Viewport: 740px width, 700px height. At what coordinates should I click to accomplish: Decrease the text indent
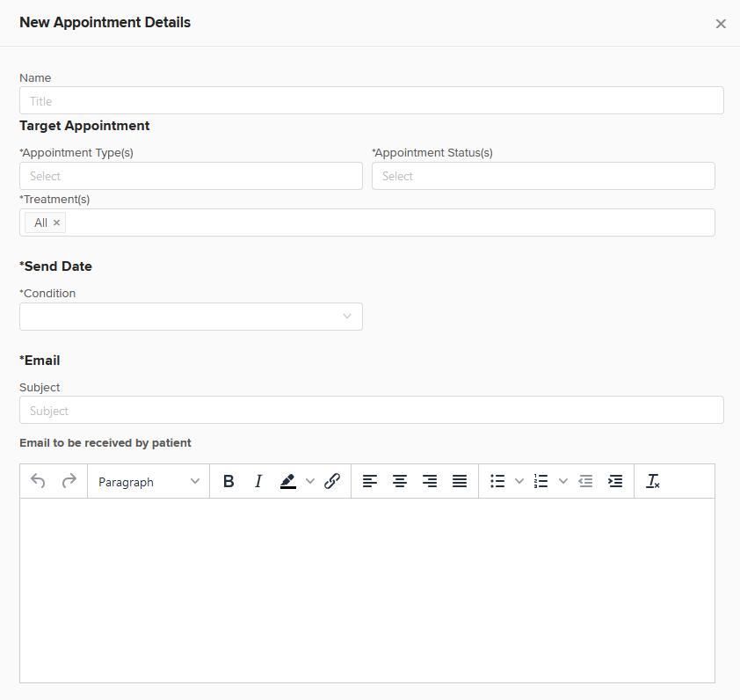[585, 481]
